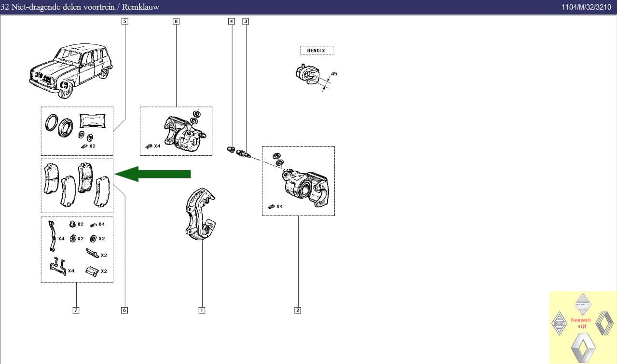Select part number 3 callout

pos(246,21)
